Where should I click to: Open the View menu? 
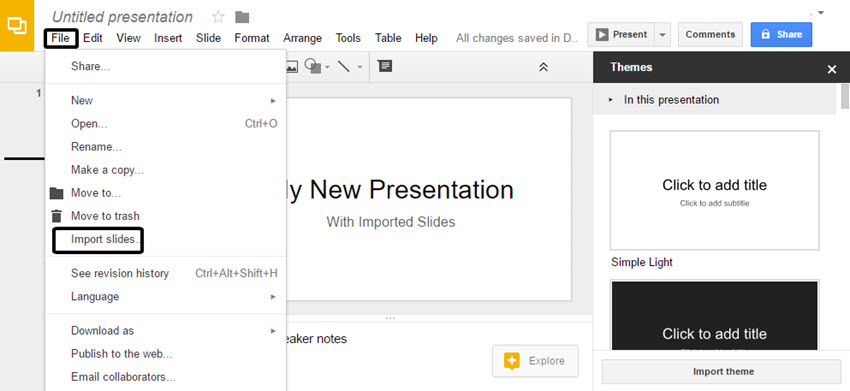[x=128, y=39]
